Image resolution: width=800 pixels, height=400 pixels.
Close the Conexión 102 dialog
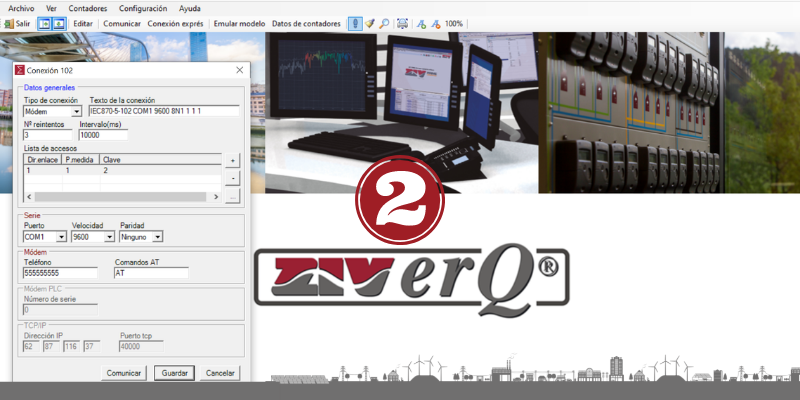click(239, 70)
